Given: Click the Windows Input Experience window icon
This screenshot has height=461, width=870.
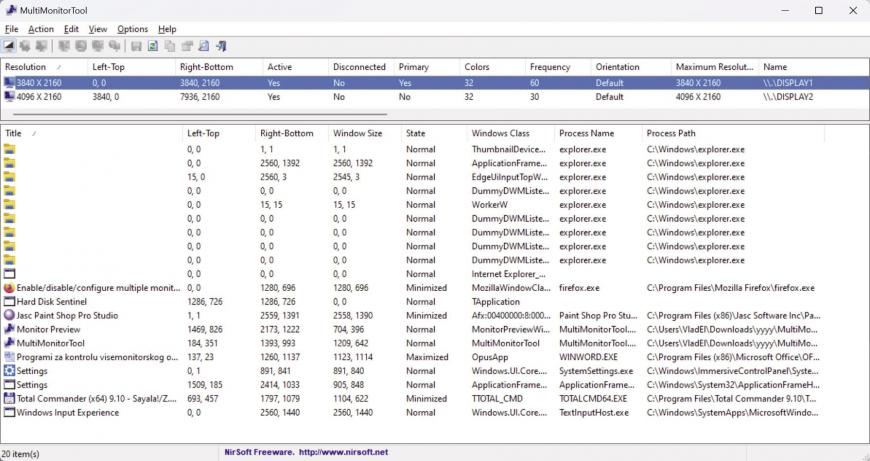Looking at the screenshot, I should point(9,412).
